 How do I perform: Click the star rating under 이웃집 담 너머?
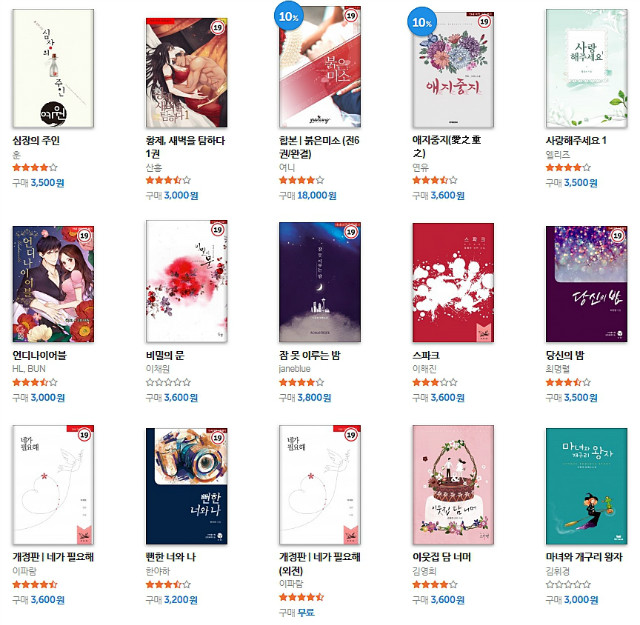click(435, 585)
